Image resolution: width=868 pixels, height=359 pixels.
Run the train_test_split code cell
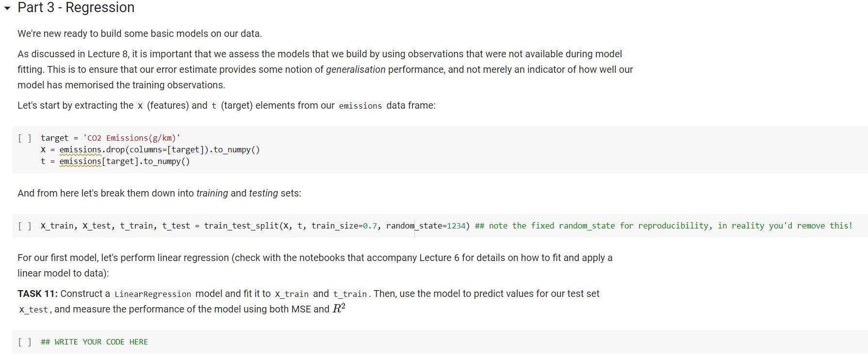pyautogui.click(x=25, y=226)
